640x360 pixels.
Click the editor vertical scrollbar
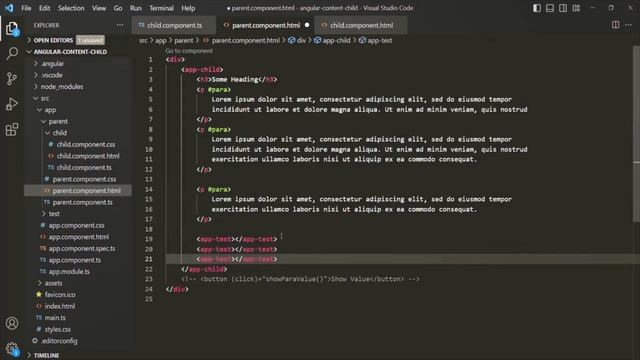point(636,135)
